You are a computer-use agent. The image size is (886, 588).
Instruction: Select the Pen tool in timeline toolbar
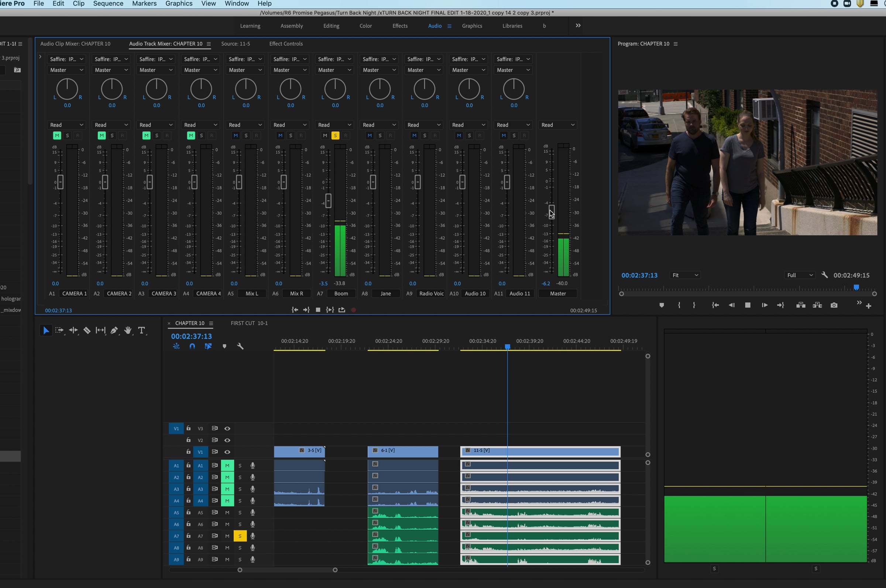click(114, 331)
